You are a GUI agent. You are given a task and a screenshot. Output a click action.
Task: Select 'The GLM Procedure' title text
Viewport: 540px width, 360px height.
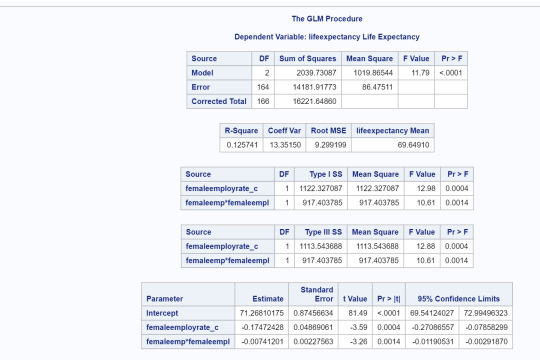pyautogui.click(x=327, y=19)
